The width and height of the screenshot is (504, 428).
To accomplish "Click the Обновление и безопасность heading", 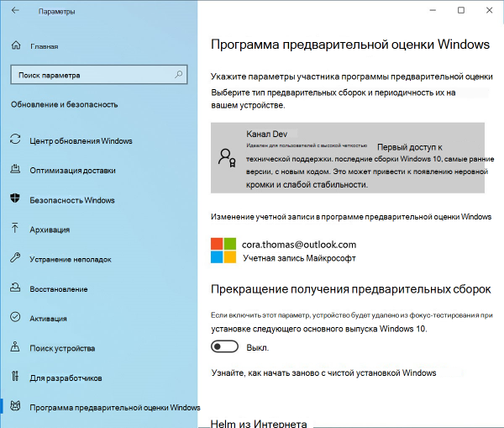I will [x=65, y=104].
